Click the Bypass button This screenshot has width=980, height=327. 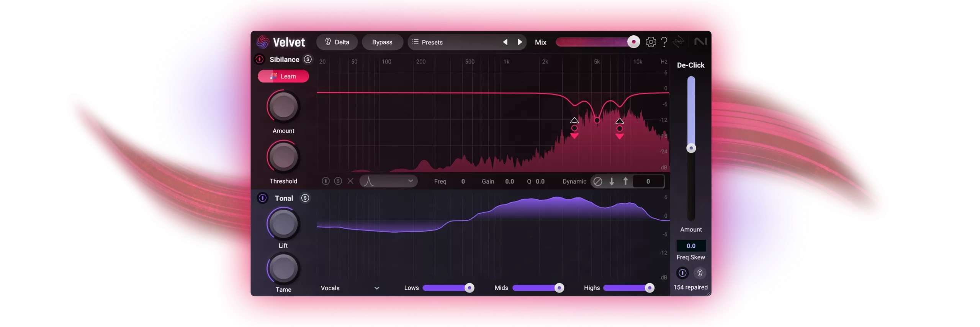click(382, 42)
